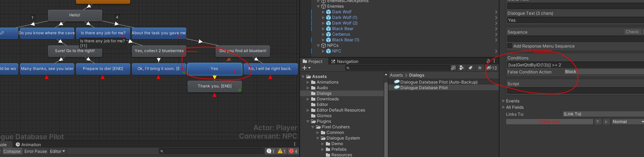Viewport: 644px width, 157px height.
Task: Select the Dialogue System folder
Action: pyautogui.click(x=343, y=138)
